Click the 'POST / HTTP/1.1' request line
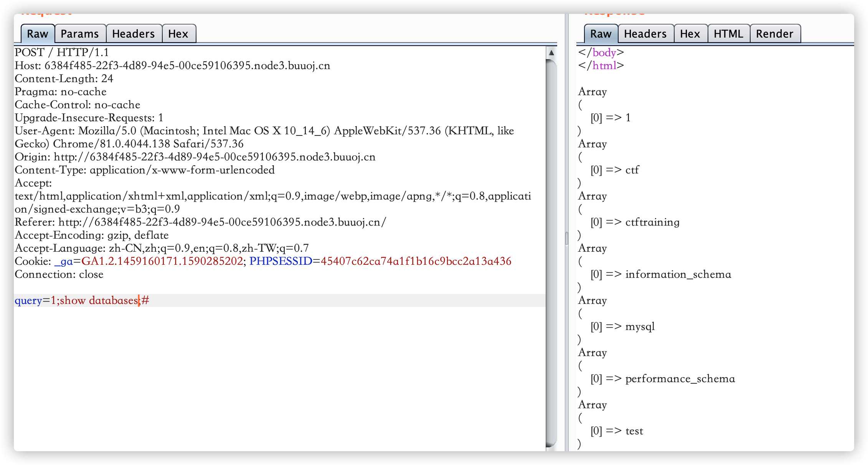Screen dimensions: 868x465 point(62,53)
